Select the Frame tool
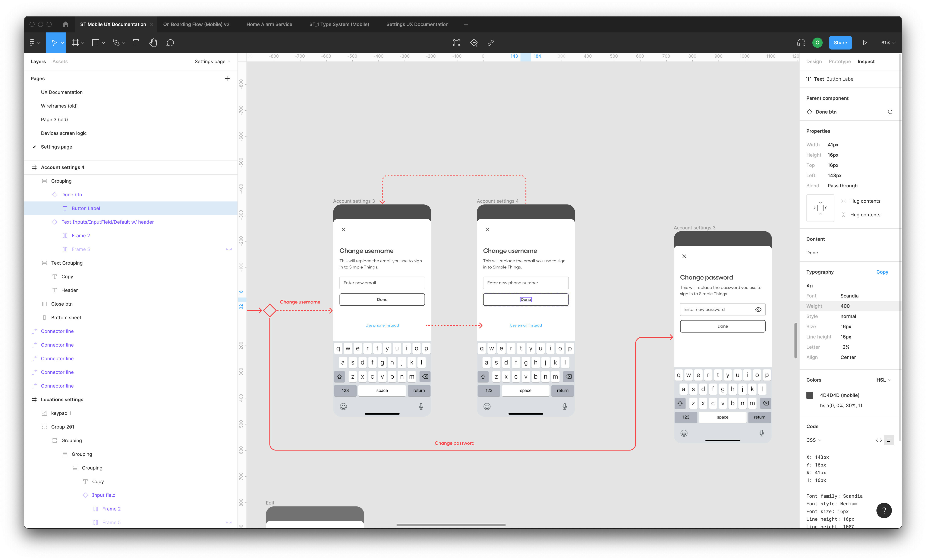 [76, 43]
